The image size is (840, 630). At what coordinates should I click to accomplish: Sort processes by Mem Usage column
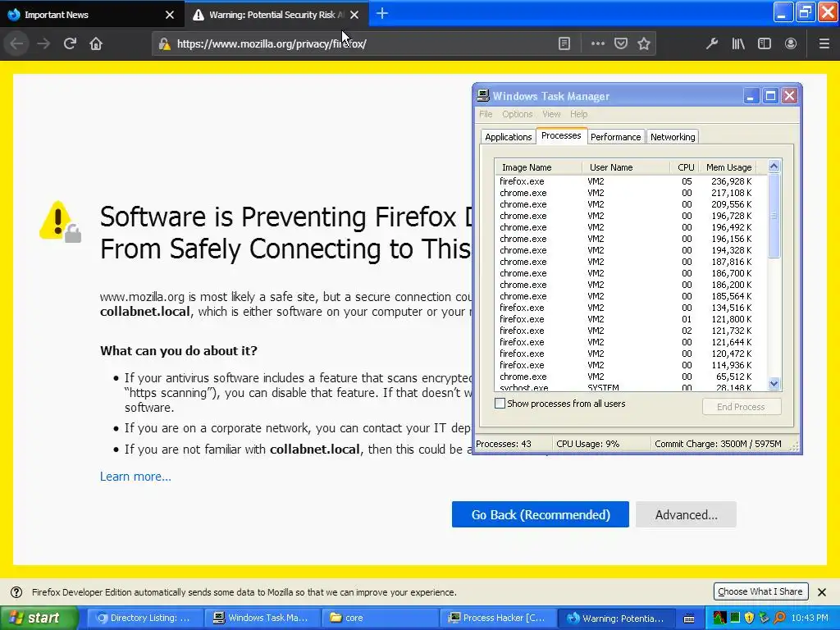(x=728, y=167)
